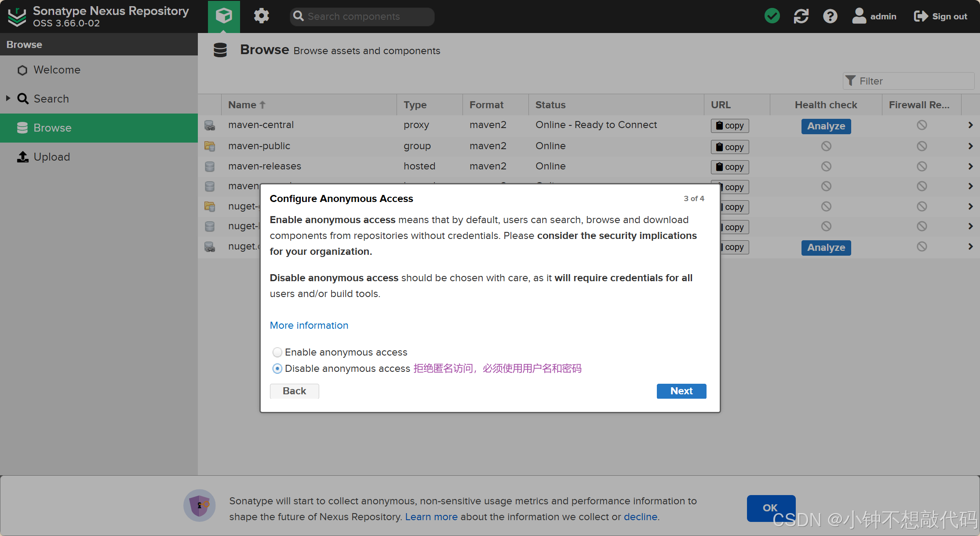The width and height of the screenshot is (980, 536).
Task: Click the decline link
Action: coord(641,517)
